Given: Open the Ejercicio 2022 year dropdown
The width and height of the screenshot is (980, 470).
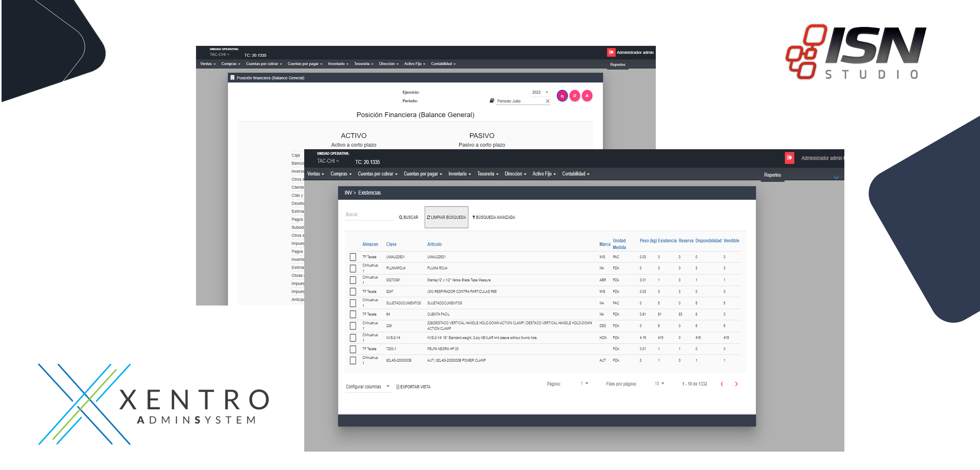Looking at the screenshot, I should point(540,92).
